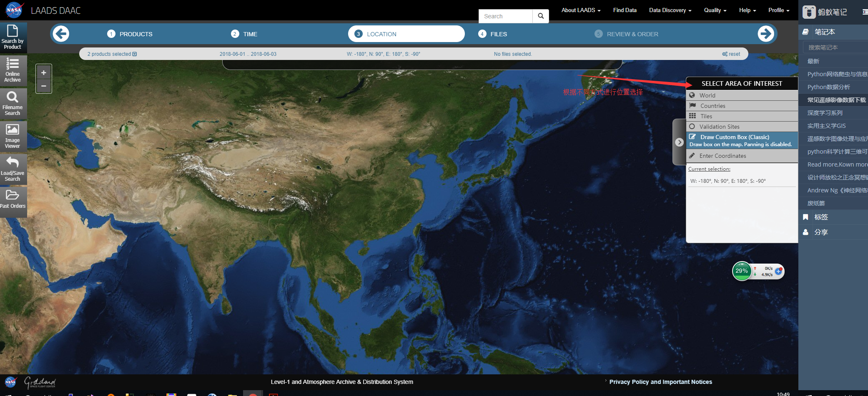Click the reset button
868x396 pixels.
731,54
